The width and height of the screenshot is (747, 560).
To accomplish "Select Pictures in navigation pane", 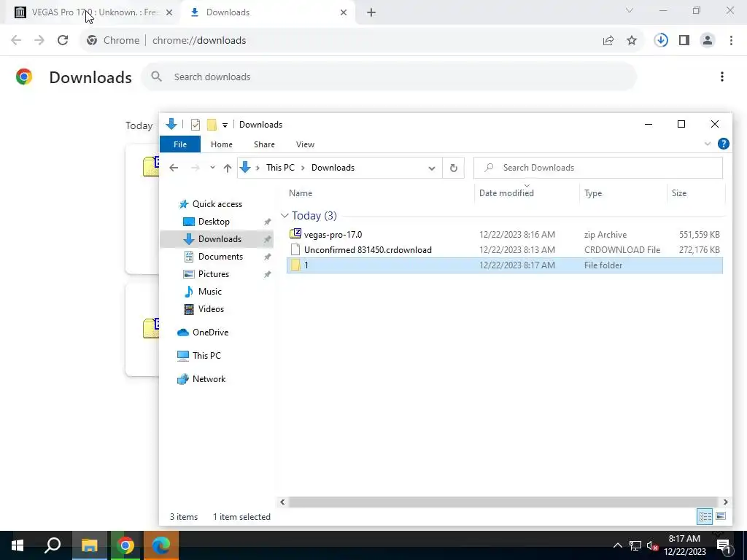I will [214, 274].
